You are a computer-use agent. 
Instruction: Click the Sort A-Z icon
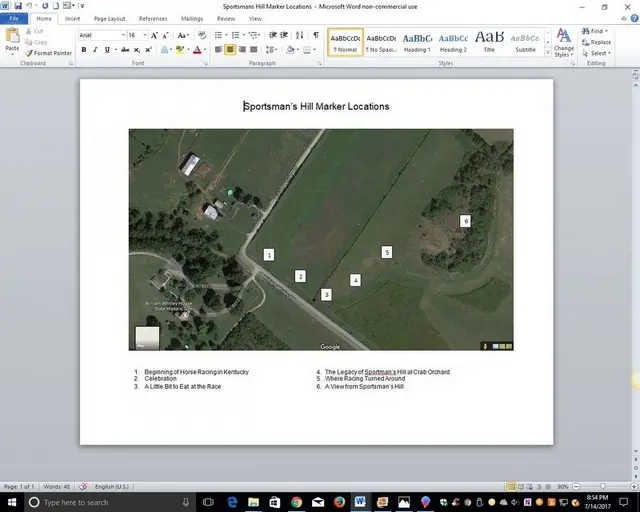click(x=299, y=35)
